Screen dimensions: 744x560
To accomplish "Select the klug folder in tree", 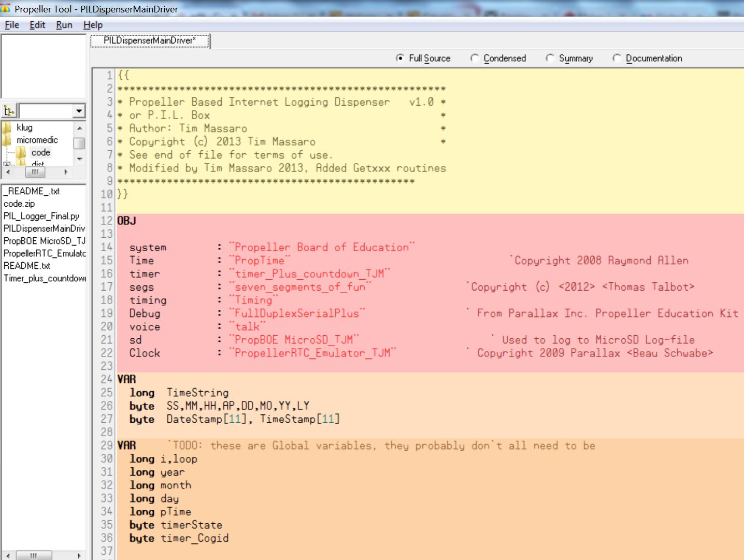I will 24,127.
